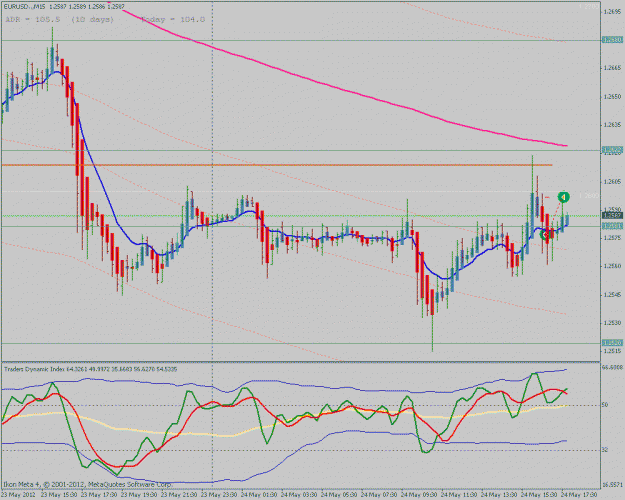Click the 23 May 23:30 time label

pyautogui.click(x=219, y=495)
